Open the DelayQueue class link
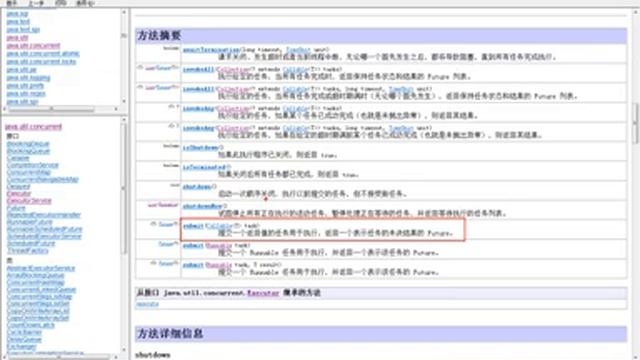This screenshot has width=640, height=360. 24,340
